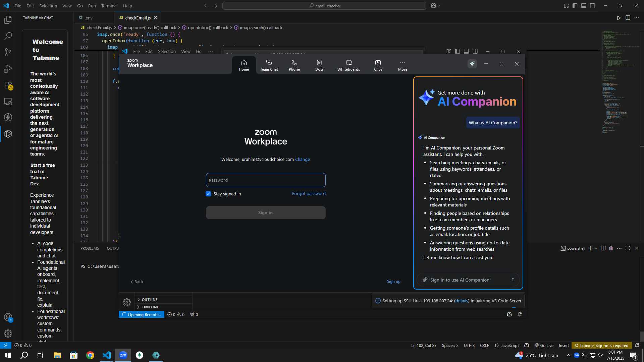Open Selection menu in main window
The image size is (644, 362).
tap(48, 6)
